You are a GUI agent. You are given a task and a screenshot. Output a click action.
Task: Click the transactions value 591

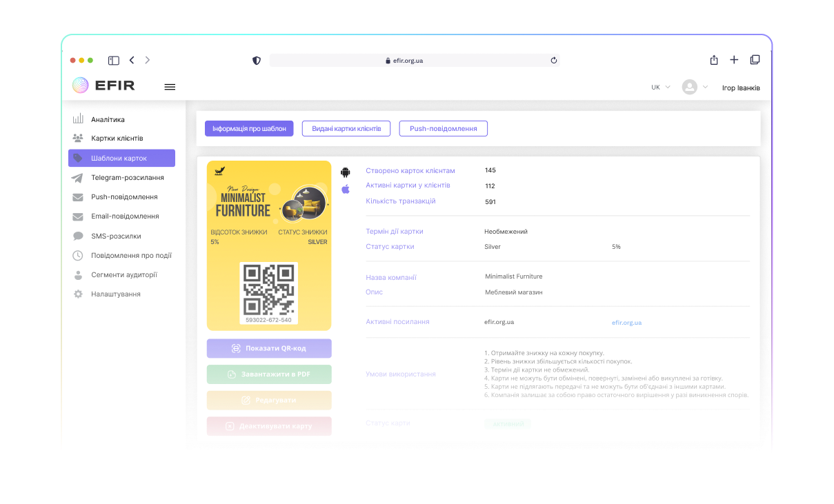point(490,202)
